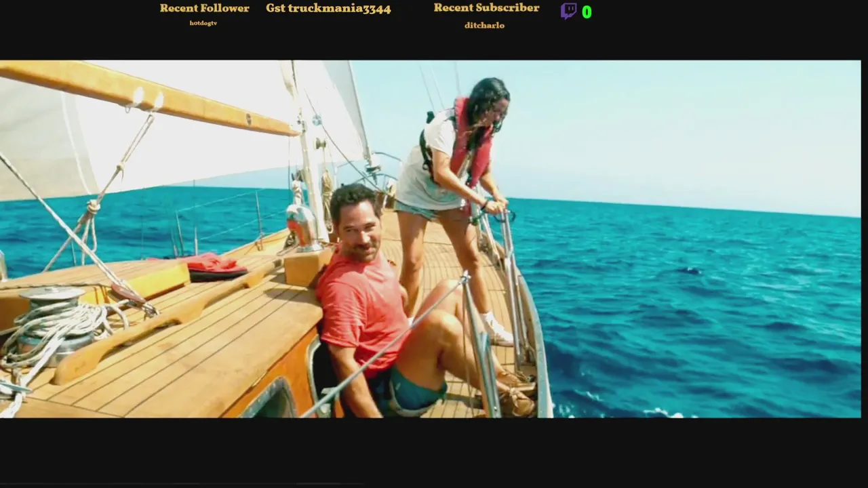The height and width of the screenshot is (488, 868).
Task: Click follower name 'hotdogtv'
Action: [203, 23]
